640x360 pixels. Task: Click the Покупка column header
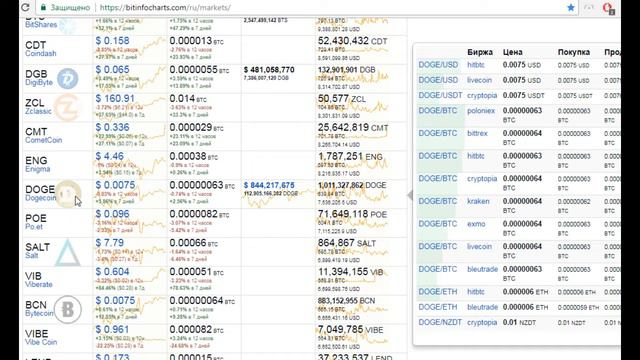tap(573, 52)
